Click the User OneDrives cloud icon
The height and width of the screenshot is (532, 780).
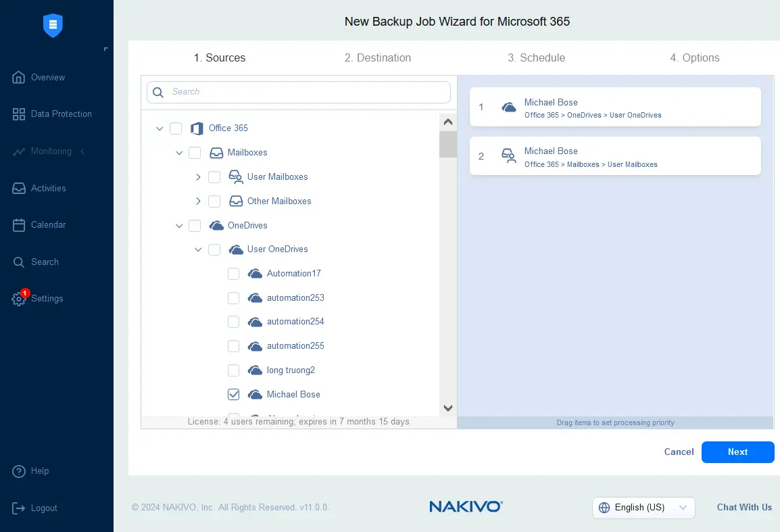click(236, 249)
